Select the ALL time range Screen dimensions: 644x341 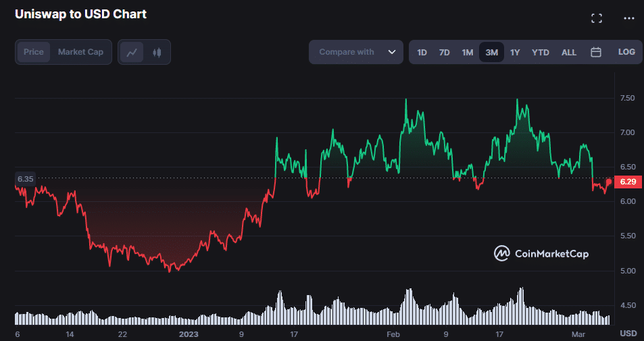coord(569,53)
